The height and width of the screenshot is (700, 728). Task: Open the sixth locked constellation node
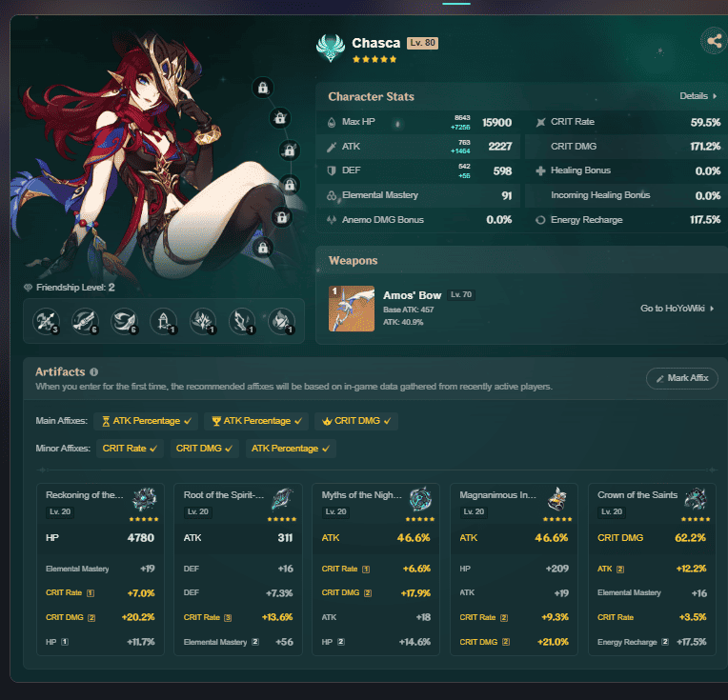(263, 248)
